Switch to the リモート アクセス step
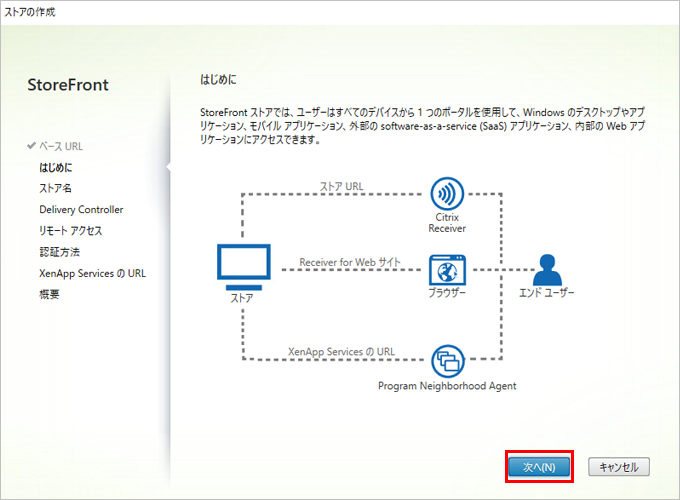 (x=71, y=231)
